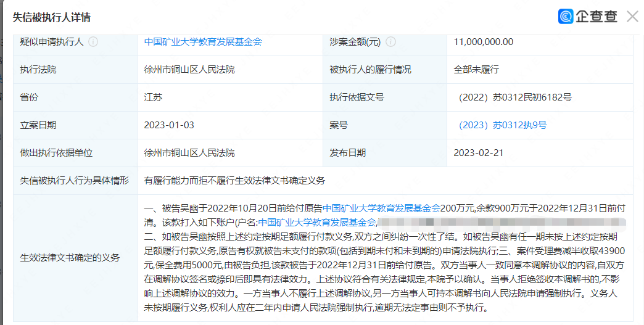Select filing date 2023-01-03
This screenshot has width=644, height=325.
pos(169,125)
